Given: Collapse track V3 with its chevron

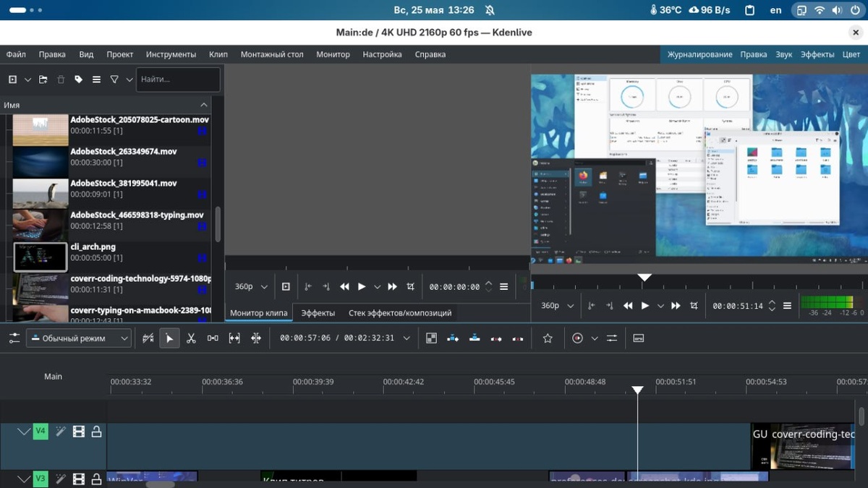Looking at the screenshot, I should pyautogui.click(x=24, y=479).
